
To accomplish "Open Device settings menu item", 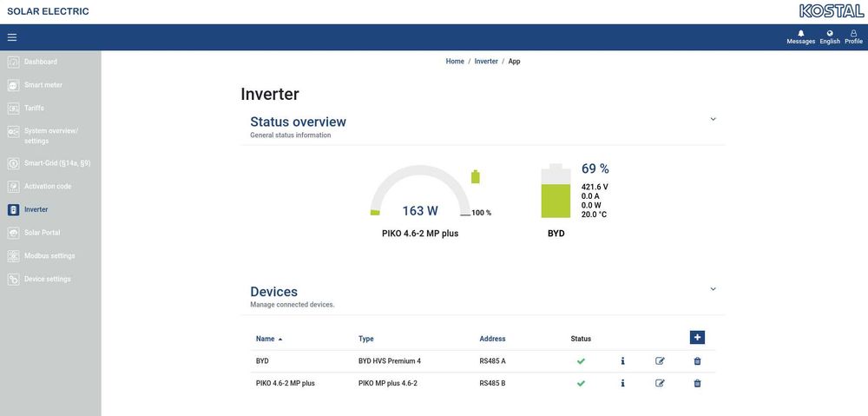I will click(x=48, y=280).
